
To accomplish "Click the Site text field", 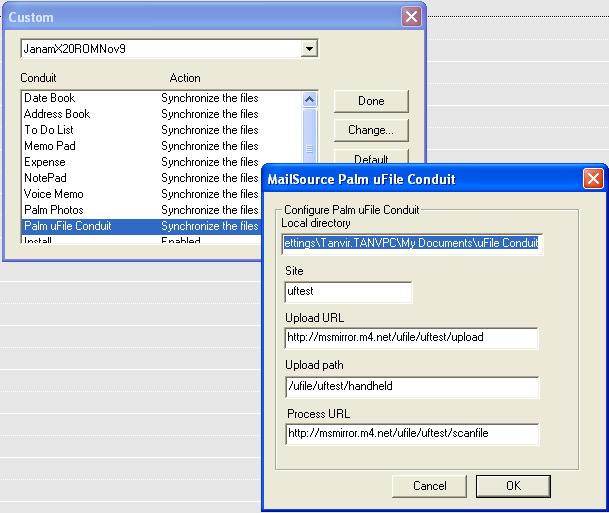I will (x=347, y=292).
